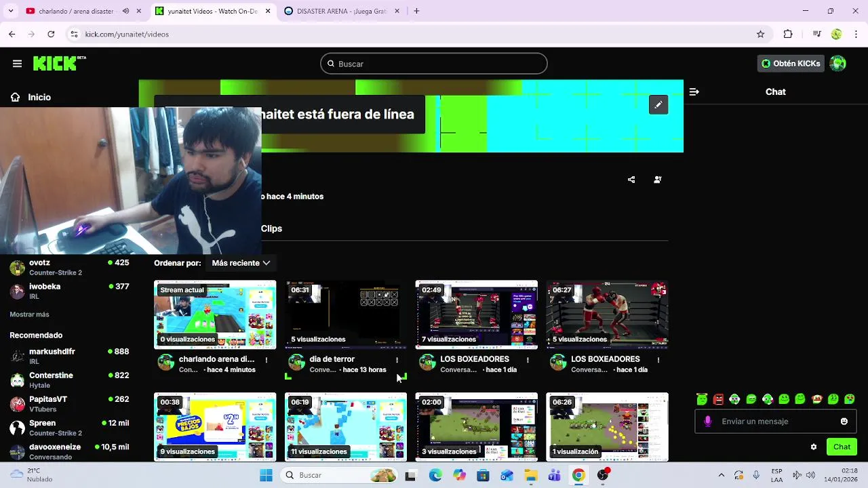Screen dimensions: 868x488
Task: Open ovotz channel in sidebar
Action: [69, 267]
